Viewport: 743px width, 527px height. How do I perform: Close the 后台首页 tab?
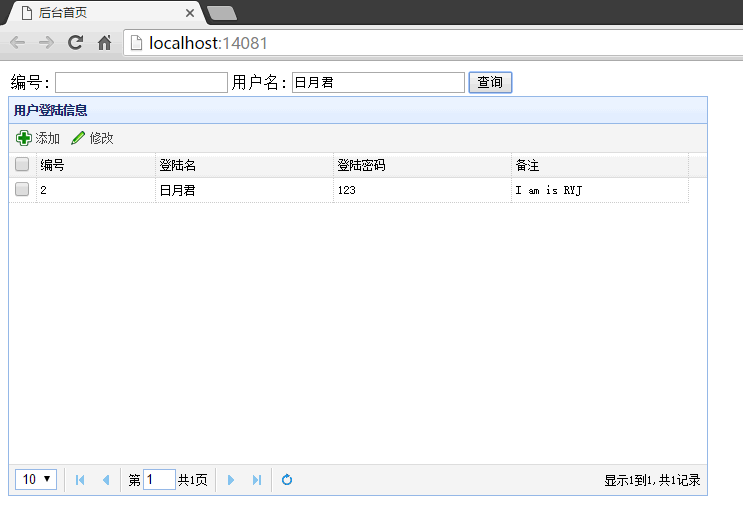190,13
